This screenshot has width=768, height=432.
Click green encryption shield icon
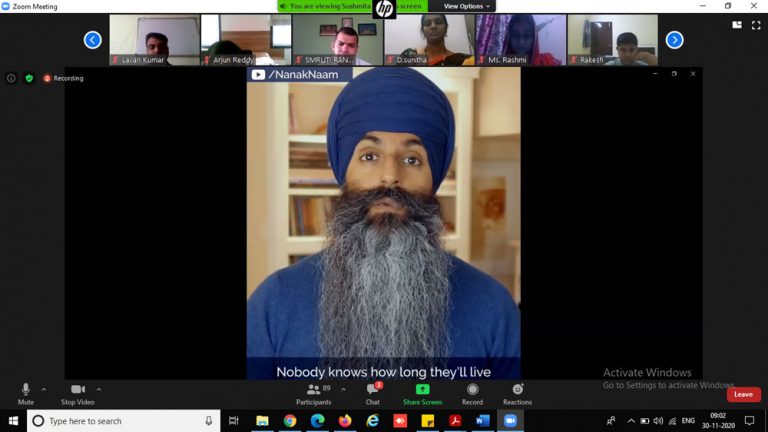[x=29, y=78]
